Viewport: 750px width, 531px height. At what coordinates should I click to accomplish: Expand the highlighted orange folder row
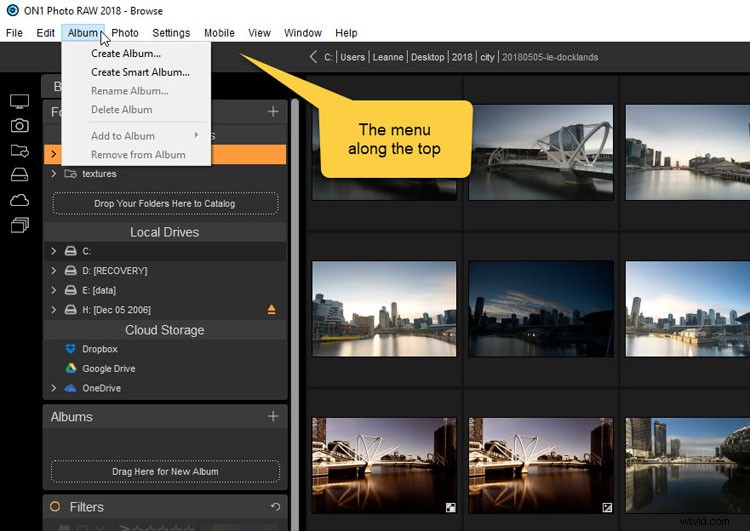click(54, 154)
